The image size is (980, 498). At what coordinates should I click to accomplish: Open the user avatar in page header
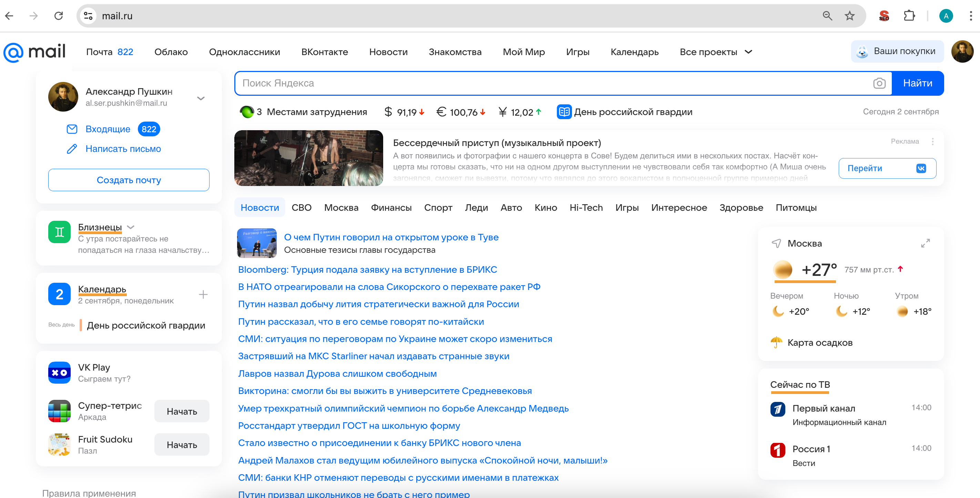962,51
